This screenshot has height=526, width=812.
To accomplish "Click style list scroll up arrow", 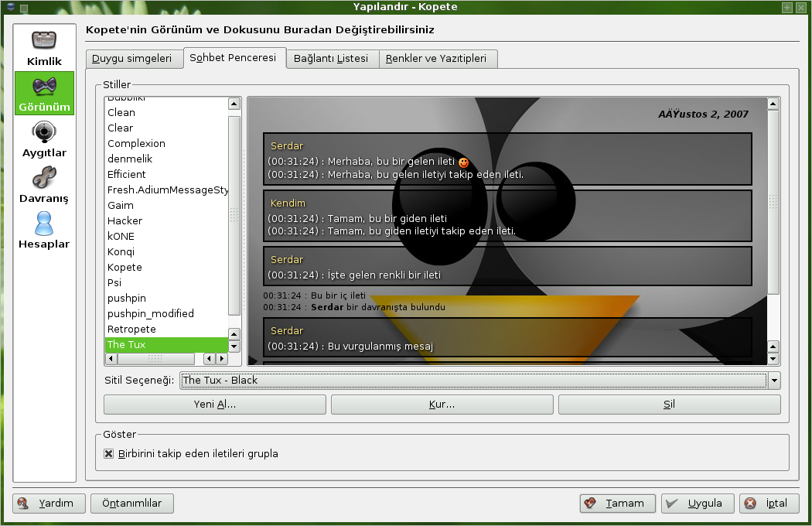I will coord(234,104).
